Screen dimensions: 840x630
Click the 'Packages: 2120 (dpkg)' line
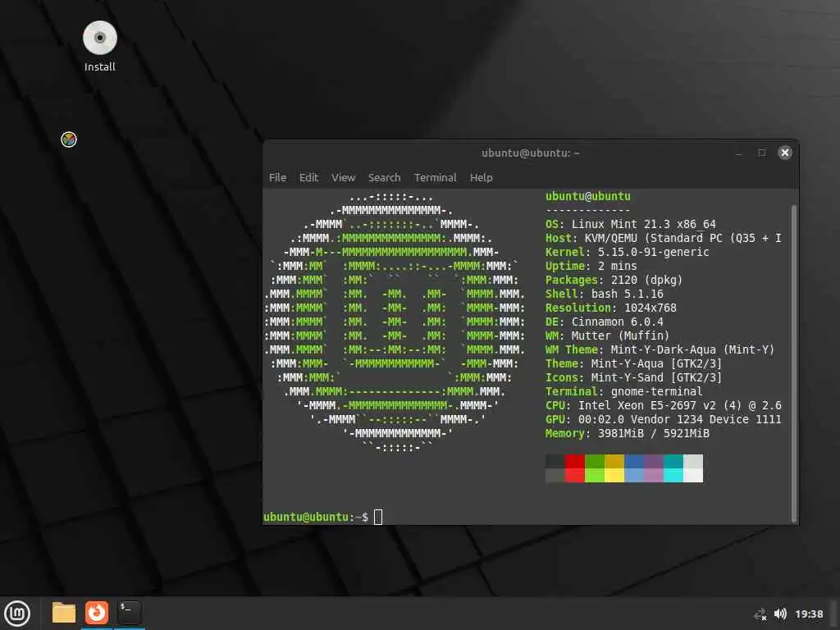tap(614, 280)
